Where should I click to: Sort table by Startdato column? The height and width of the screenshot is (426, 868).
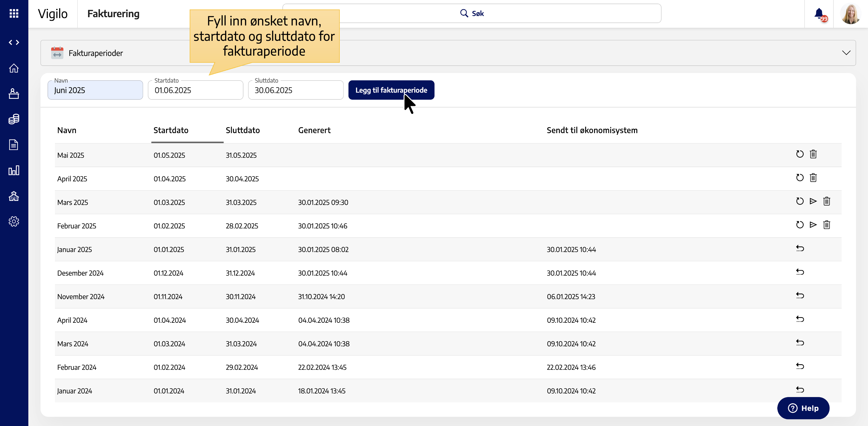click(x=171, y=130)
